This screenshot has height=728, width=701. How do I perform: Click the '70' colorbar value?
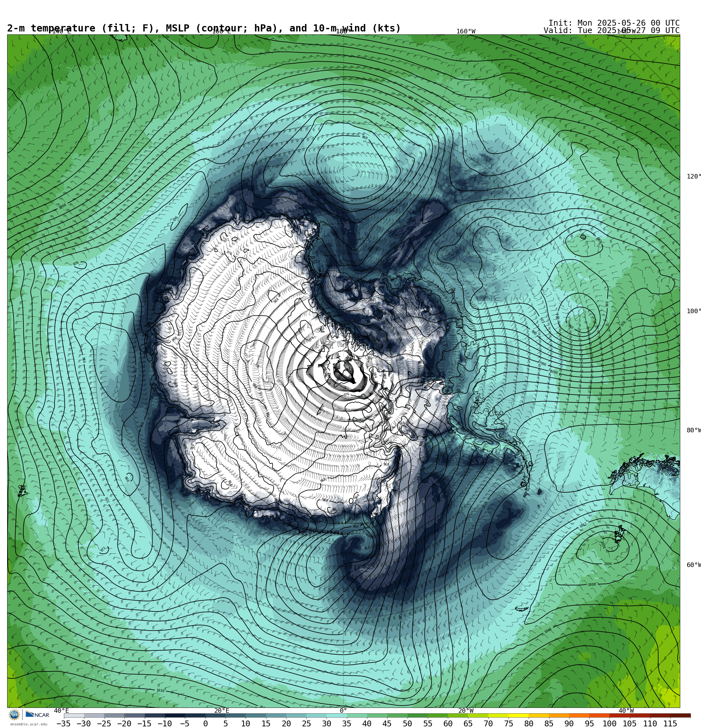tap(488, 723)
